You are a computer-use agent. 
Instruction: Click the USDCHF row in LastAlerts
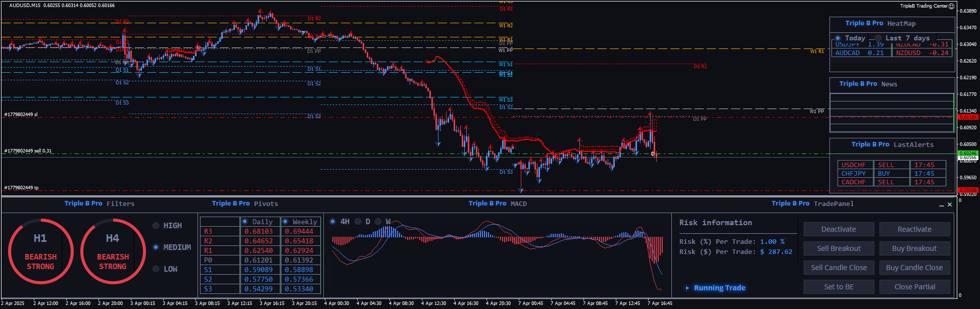click(x=854, y=165)
